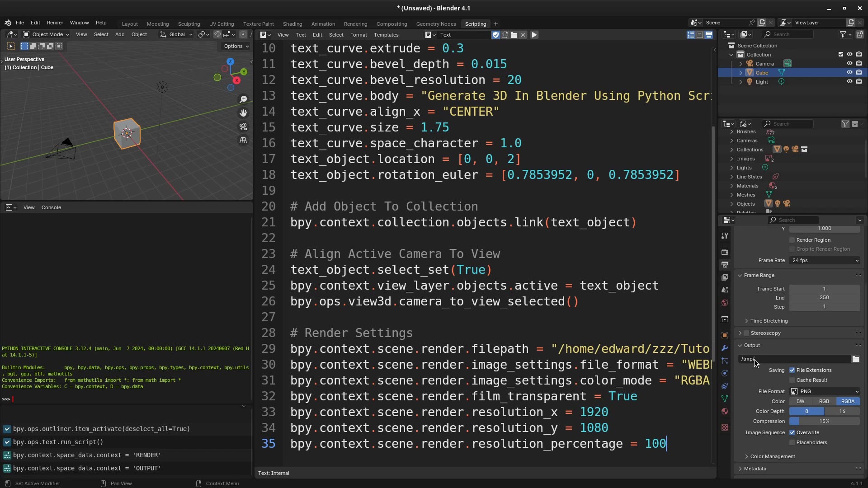868x488 pixels.
Task: Set Color Depth to 16
Action: point(842,411)
